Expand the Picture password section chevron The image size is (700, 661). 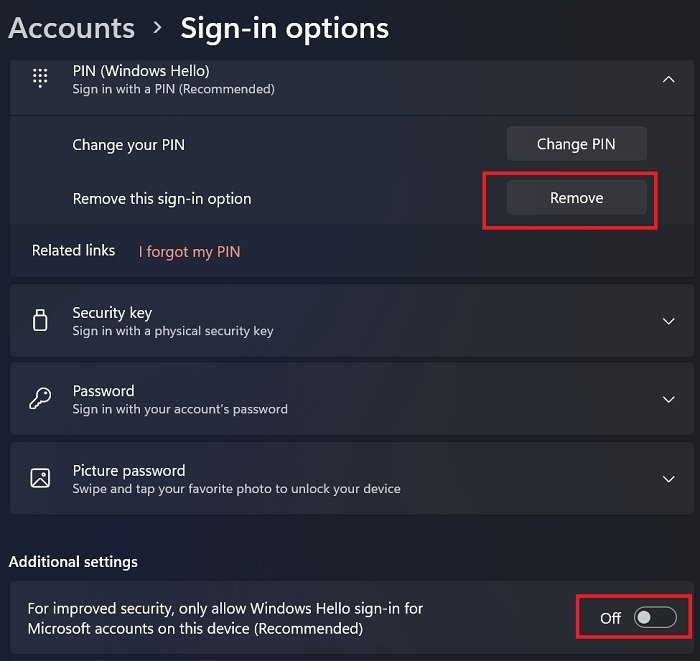668,479
